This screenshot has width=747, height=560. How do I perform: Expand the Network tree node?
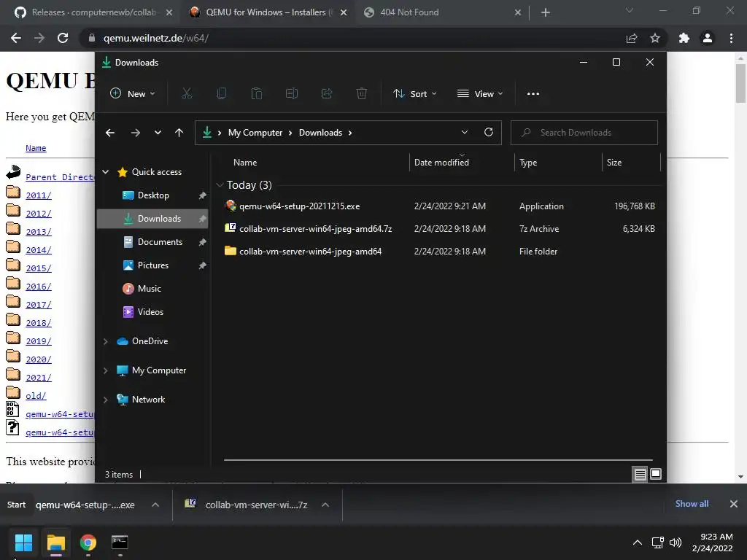[x=105, y=400]
